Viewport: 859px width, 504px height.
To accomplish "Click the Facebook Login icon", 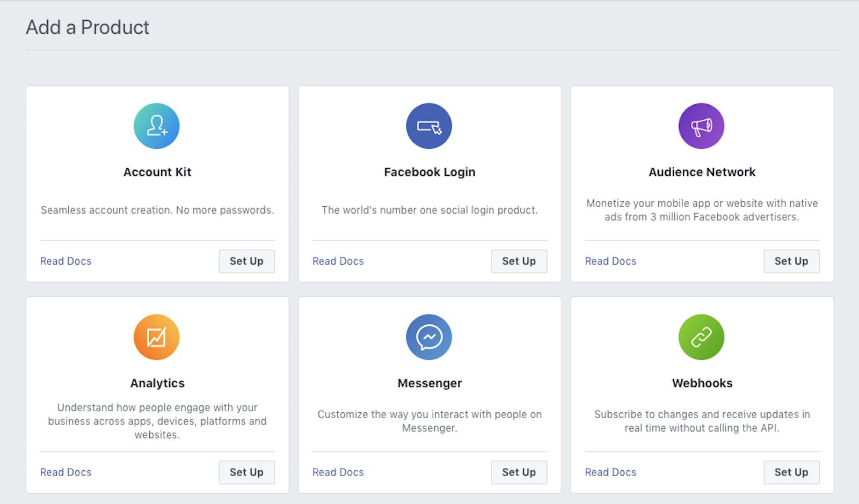I will 429,126.
